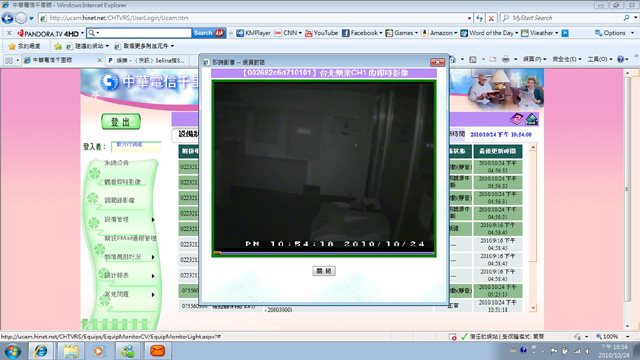This screenshot has height=360, width=640.
Task: Open the Options toolbar menu
Action: 614,33
